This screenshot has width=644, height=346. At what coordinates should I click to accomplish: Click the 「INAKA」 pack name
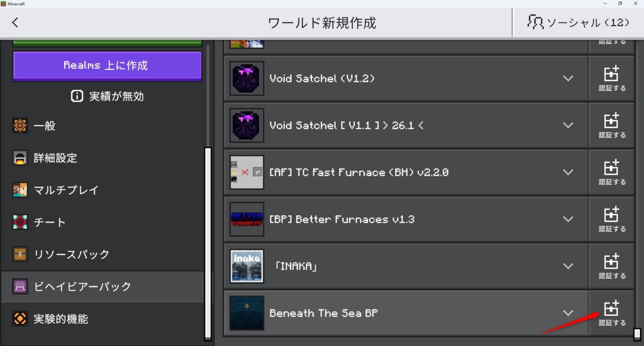[x=296, y=266]
